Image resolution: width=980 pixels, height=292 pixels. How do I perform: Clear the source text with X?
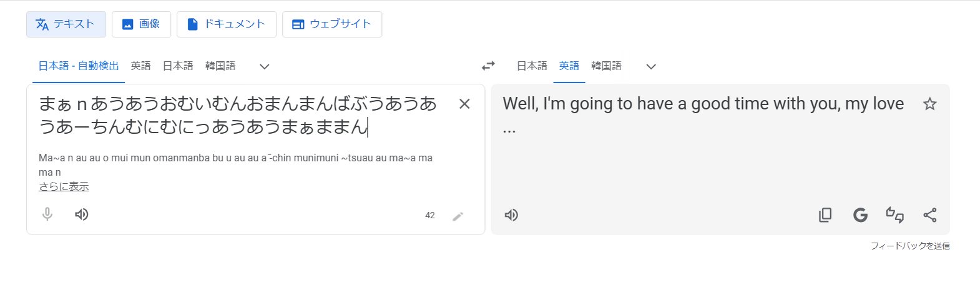point(464,104)
